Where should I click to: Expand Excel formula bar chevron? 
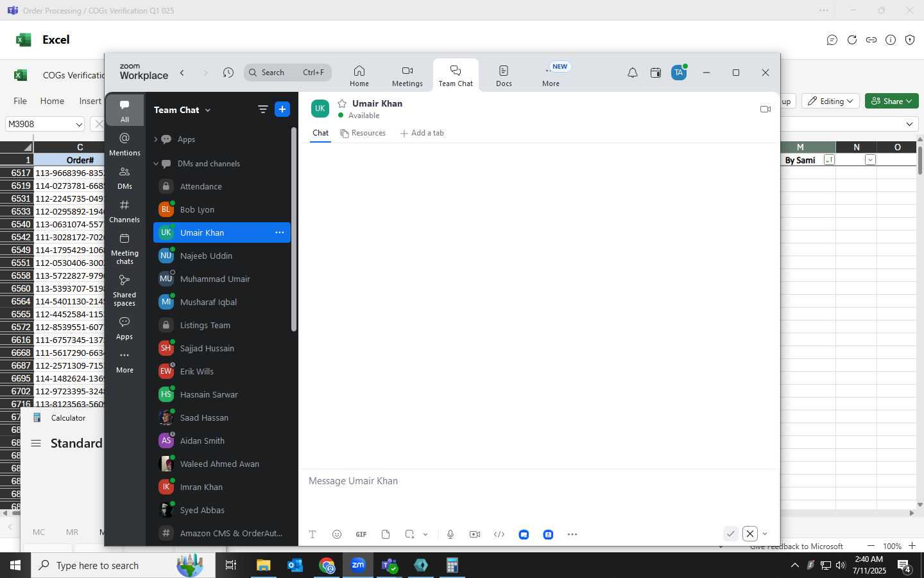point(909,124)
